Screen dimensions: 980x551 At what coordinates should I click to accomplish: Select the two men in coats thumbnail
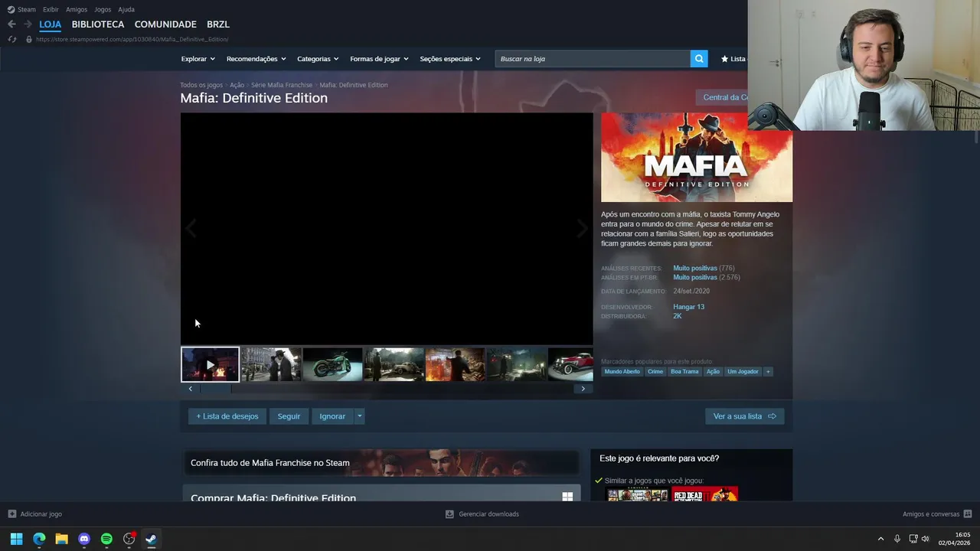[x=271, y=364]
